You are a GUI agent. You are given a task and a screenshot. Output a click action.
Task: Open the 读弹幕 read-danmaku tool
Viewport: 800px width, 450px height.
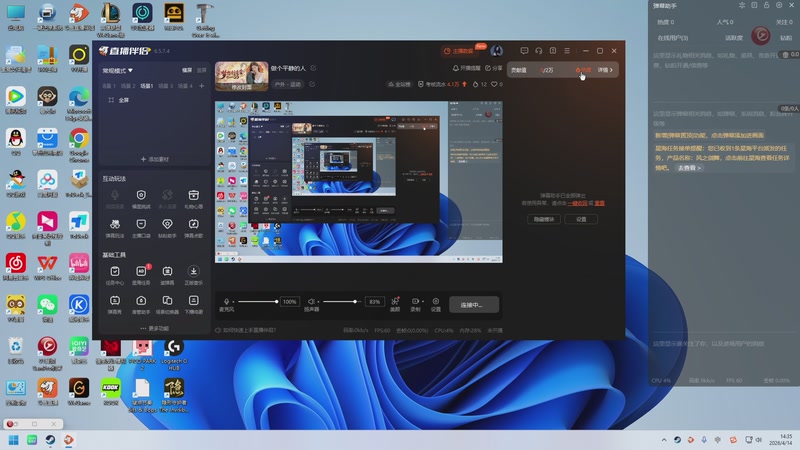pyautogui.click(x=167, y=274)
